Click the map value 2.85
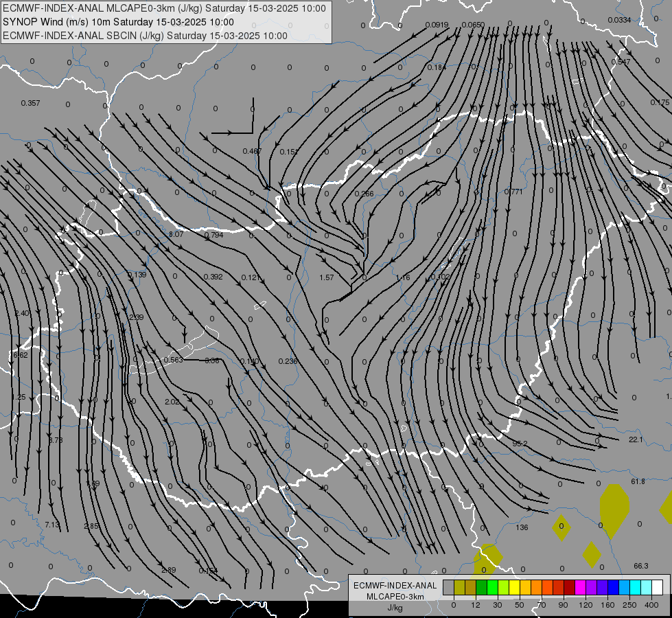Viewport: 672px width, 618px height. tap(91, 526)
